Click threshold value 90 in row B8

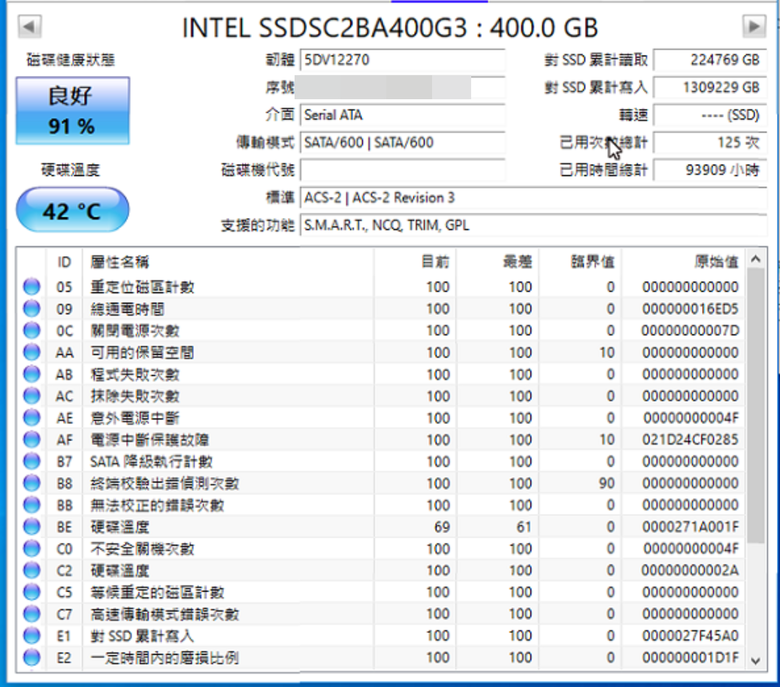[x=607, y=484]
